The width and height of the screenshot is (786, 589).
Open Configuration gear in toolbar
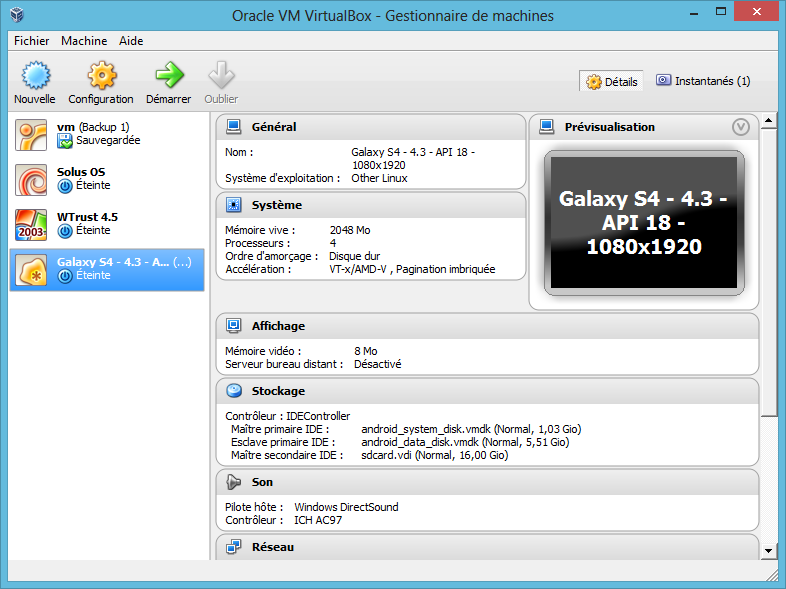click(102, 75)
